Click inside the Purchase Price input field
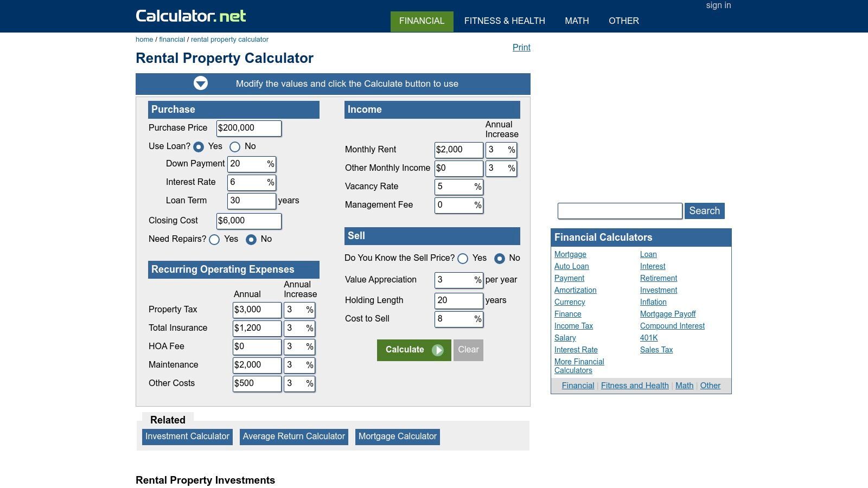This screenshot has height=488, width=868. point(248,129)
